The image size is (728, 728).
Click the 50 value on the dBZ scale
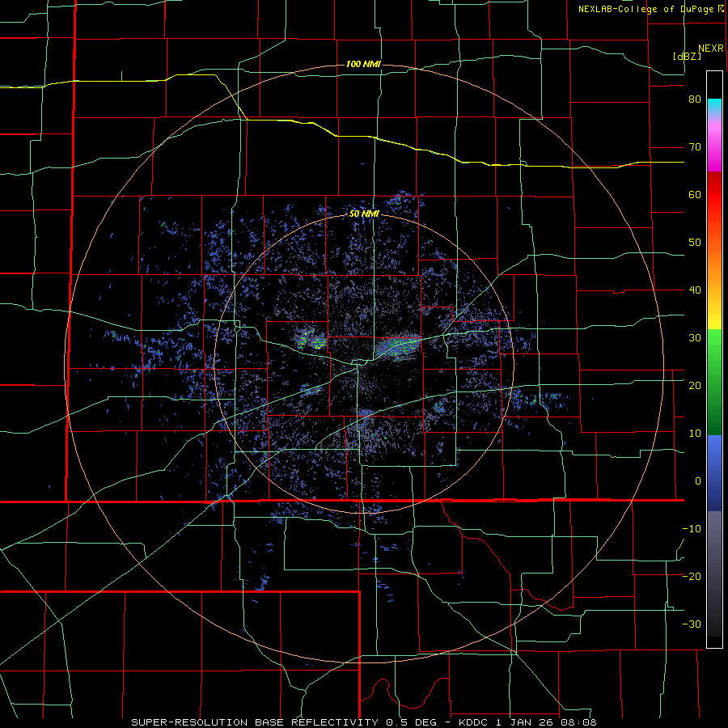(695, 243)
